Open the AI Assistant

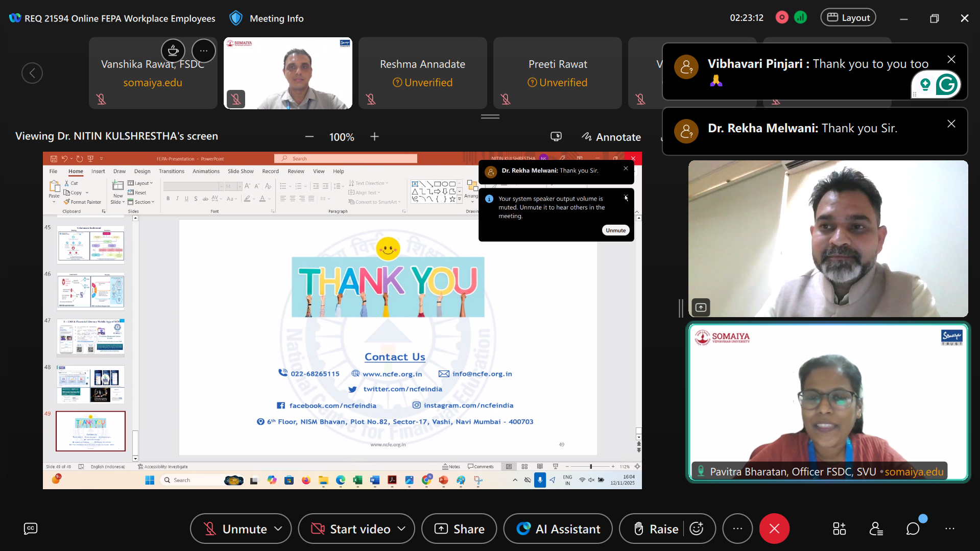558,529
